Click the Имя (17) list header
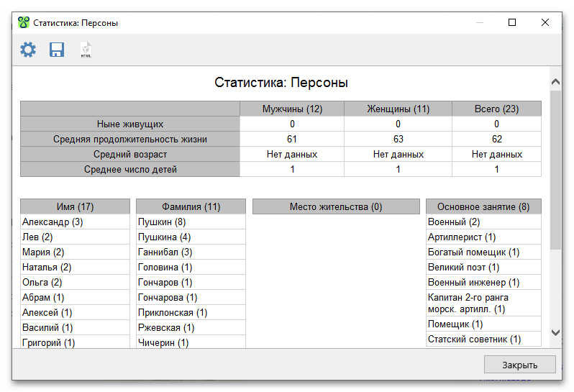This screenshot has height=392, width=574. 75,207
